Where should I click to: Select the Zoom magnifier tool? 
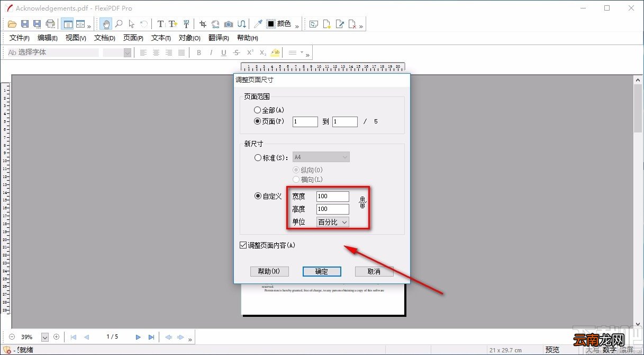tap(119, 24)
